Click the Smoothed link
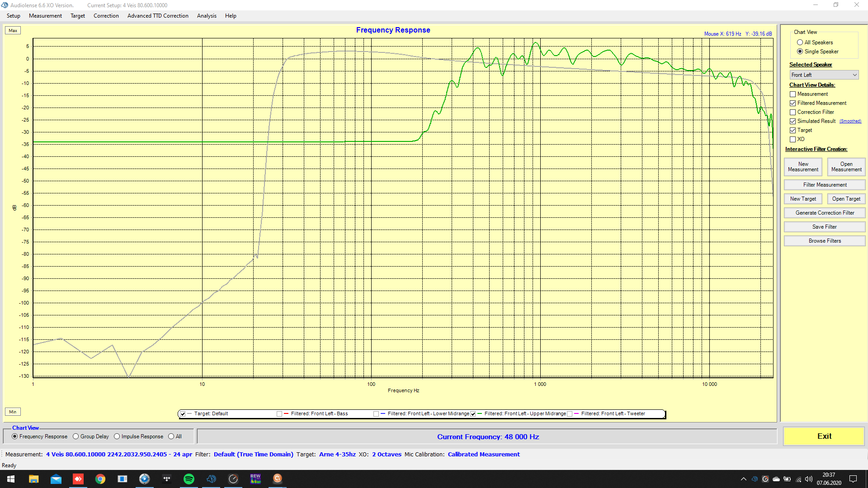The width and height of the screenshot is (868, 488). coord(850,121)
